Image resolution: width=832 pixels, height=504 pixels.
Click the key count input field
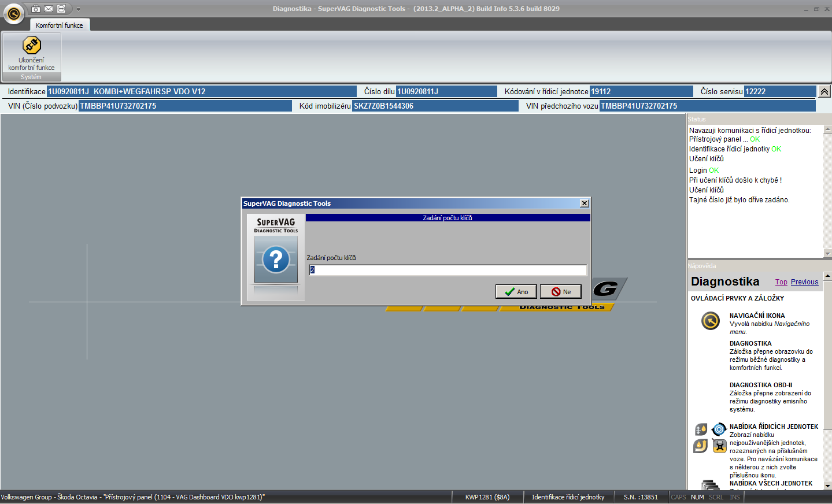click(448, 270)
